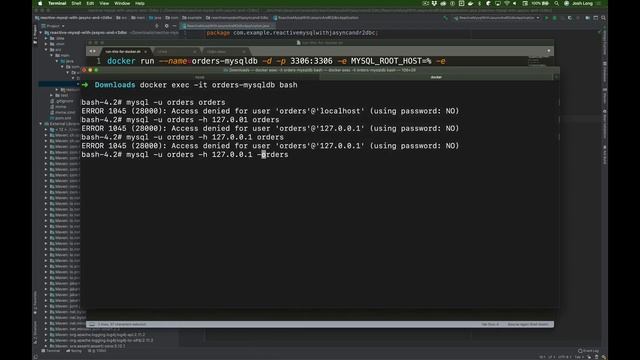Viewport: 640px width, 360px height.
Task: Select the left Terminal tab
Action: coord(200,77)
